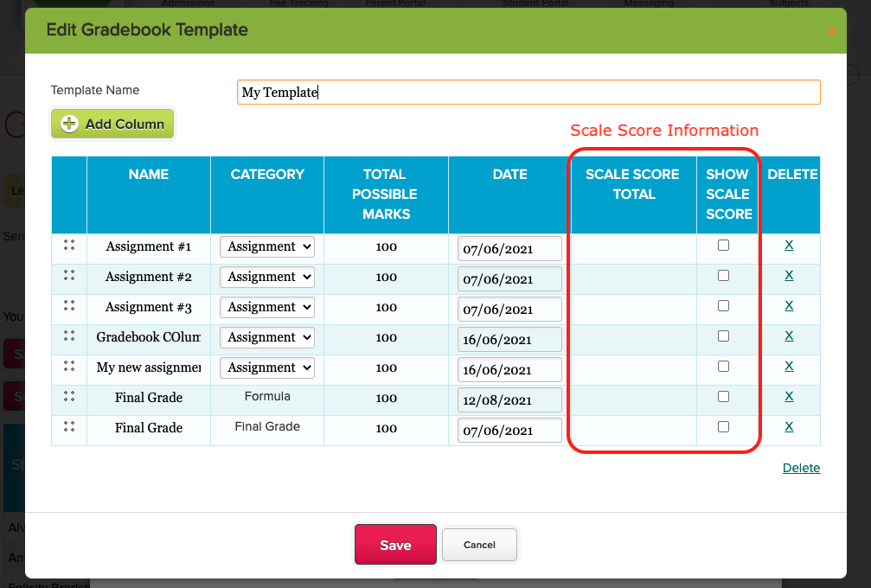Toggle Show Scale Score for Gradebook Column row
The image size is (871, 588).
[x=723, y=336]
